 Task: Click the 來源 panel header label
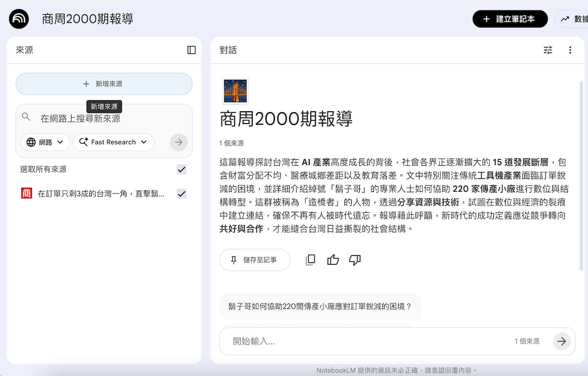pyautogui.click(x=24, y=50)
